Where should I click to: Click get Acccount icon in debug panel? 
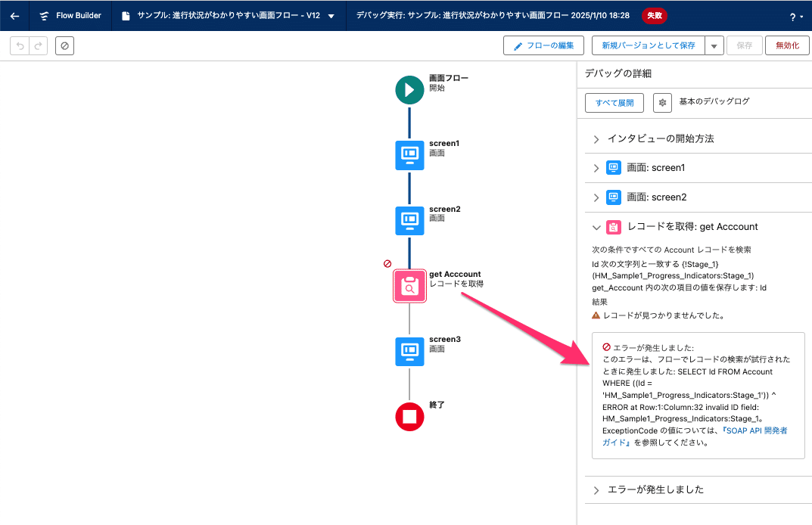coord(614,227)
